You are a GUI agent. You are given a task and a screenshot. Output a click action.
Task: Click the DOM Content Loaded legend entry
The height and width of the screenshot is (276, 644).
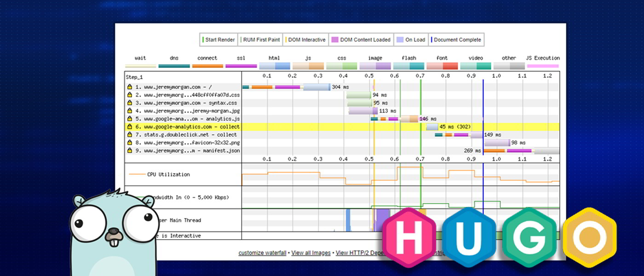pos(361,40)
